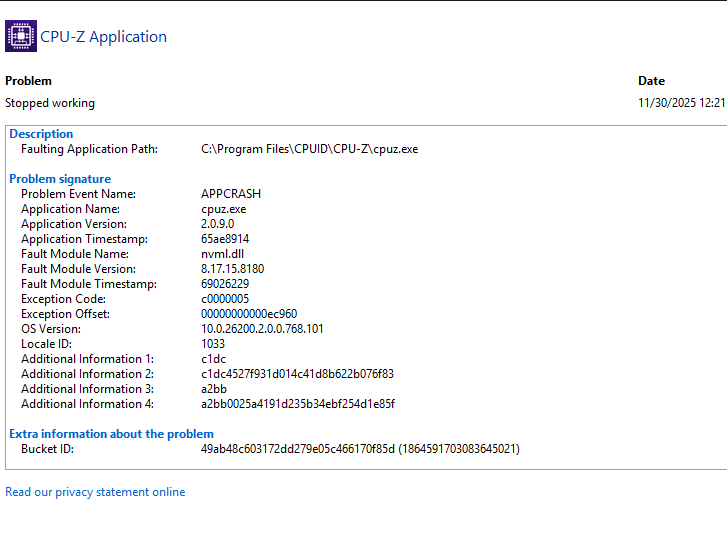The image size is (727, 546).
Task: Select fault module version 8.17.15.8180
Action: (x=232, y=269)
